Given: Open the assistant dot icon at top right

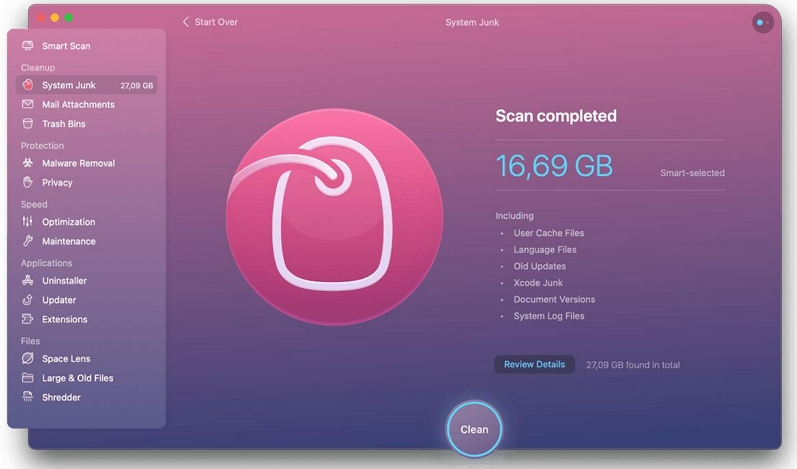Looking at the screenshot, I should pos(762,22).
